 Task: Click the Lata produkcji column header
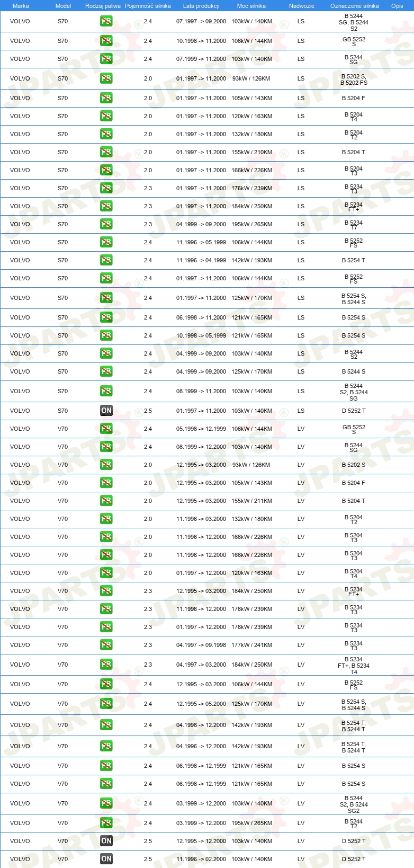201,6
